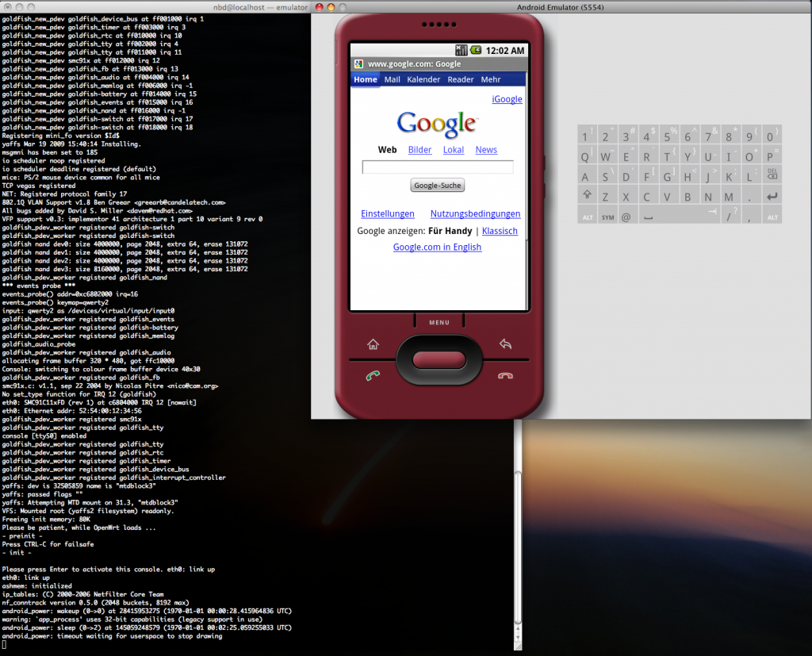The width and height of the screenshot is (812, 656).
Task: Focus the Google search input field
Action: 438,167
